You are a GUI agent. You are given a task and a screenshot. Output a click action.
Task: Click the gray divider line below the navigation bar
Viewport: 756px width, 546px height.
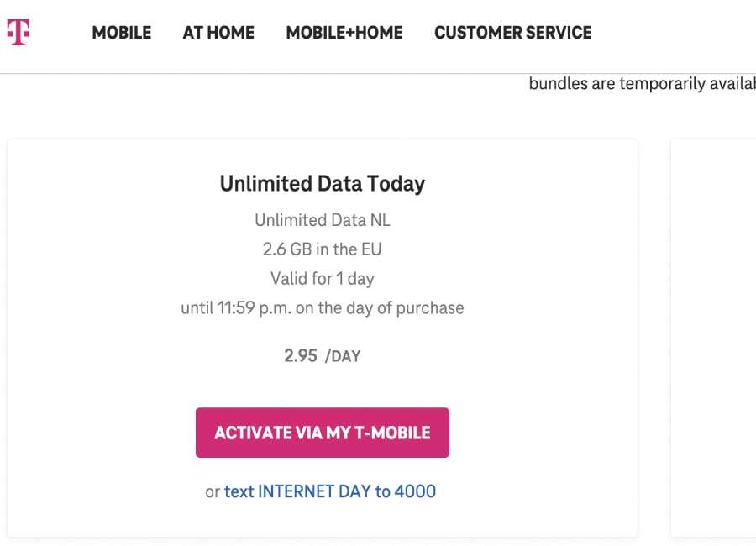378,73
